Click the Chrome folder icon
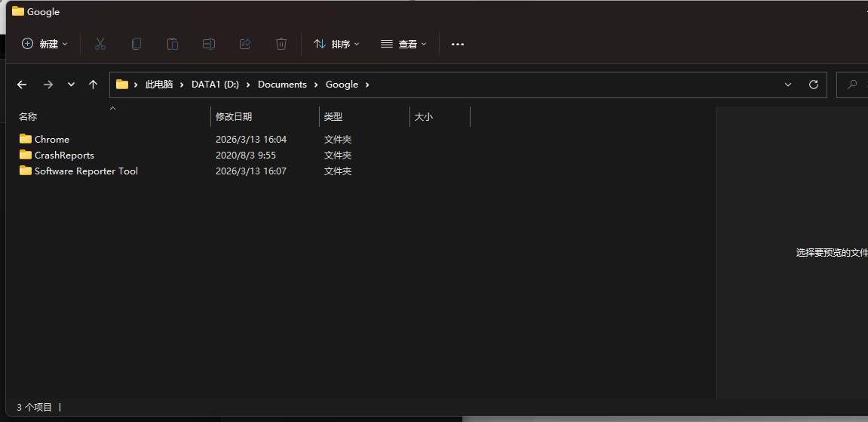The height and width of the screenshot is (422, 868). [x=26, y=138]
